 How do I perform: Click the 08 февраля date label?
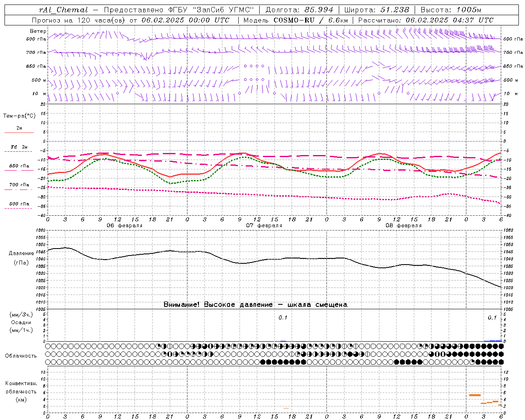click(404, 226)
